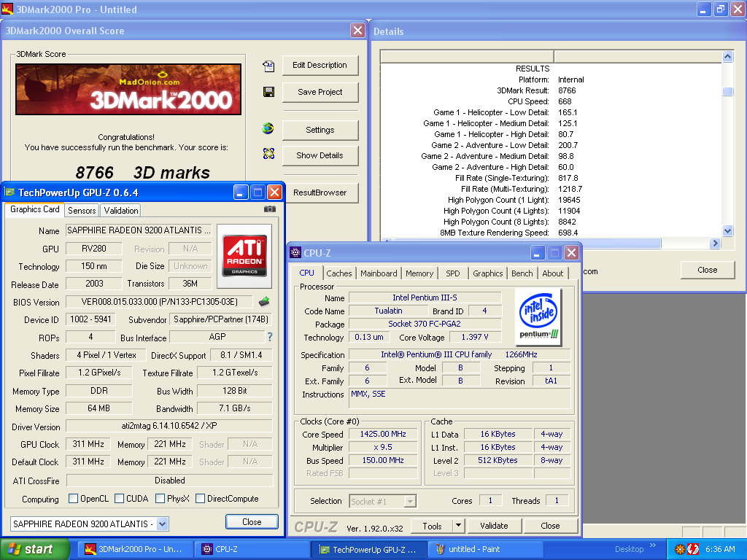747x560 pixels.
Task: Enable the OpenCL checkbox
Action: (x=74, y=499)
